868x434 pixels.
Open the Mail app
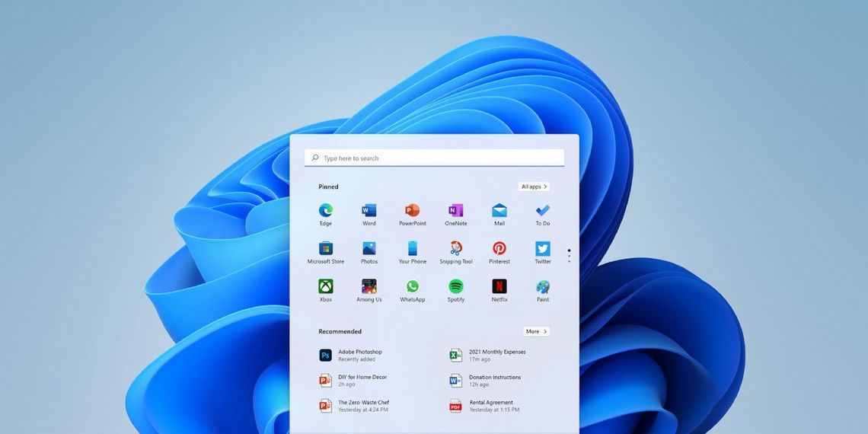coord(499,214)
